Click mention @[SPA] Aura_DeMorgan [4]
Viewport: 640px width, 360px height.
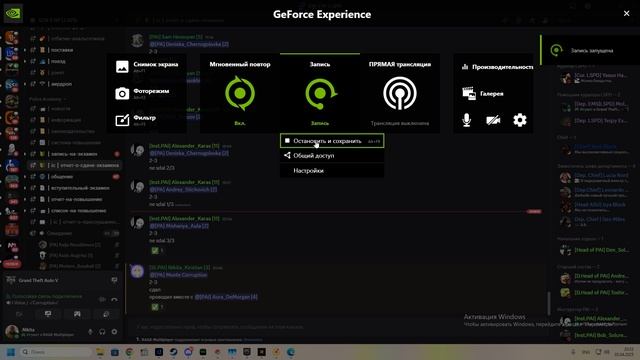226,297
